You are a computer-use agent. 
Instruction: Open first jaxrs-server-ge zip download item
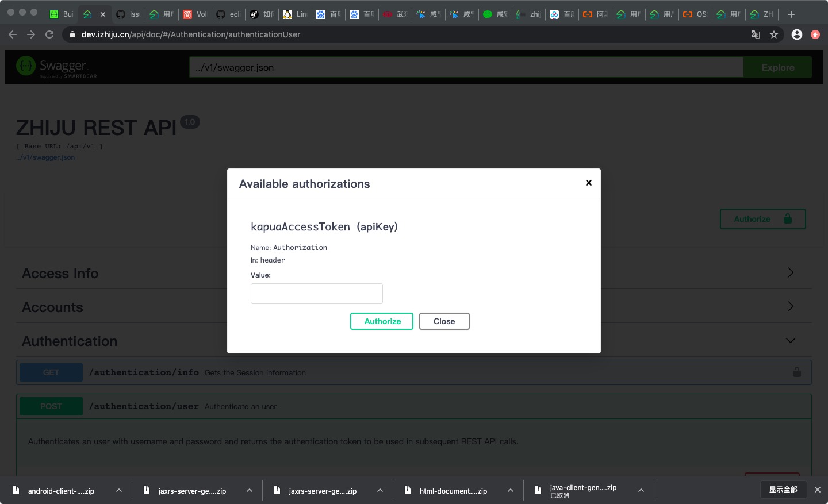click(192, 491)
